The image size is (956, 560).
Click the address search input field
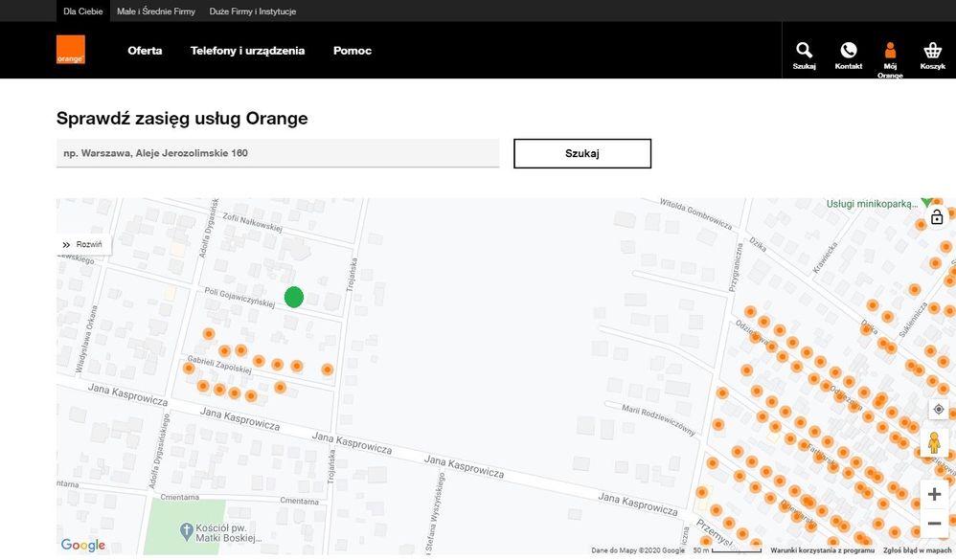tap(278, 153)
